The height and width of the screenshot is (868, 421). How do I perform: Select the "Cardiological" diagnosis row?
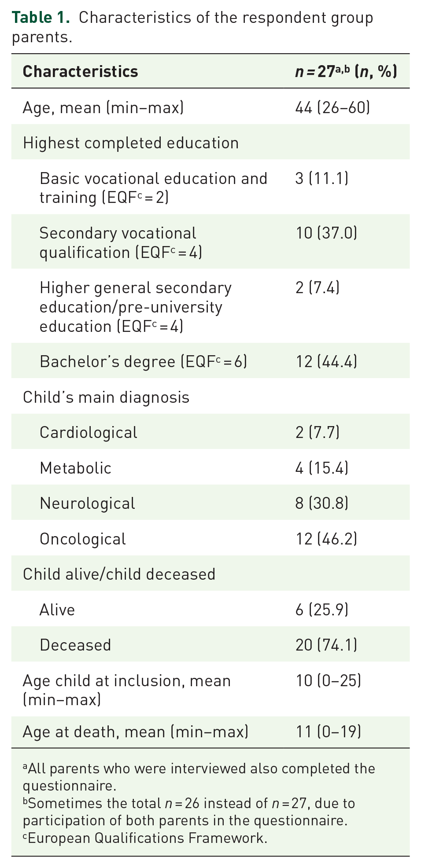coord(89,433)
